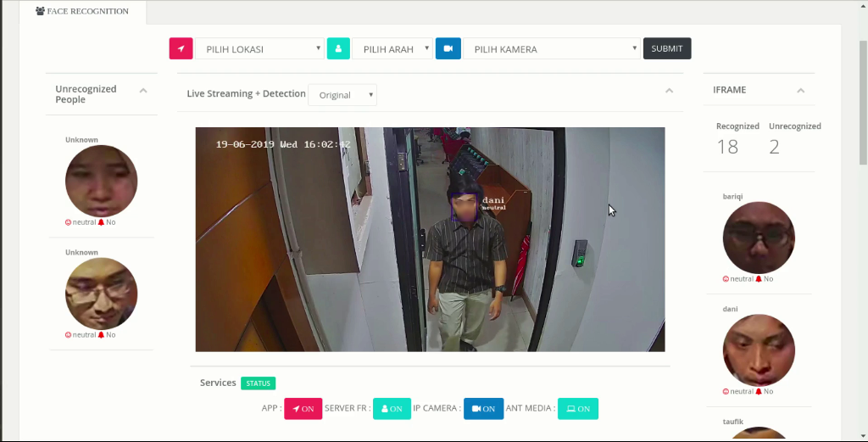This screenshot has height=442, width=868.
Task: Toggle the SERVER FR ON button
Action: click(x=392, y=409)
